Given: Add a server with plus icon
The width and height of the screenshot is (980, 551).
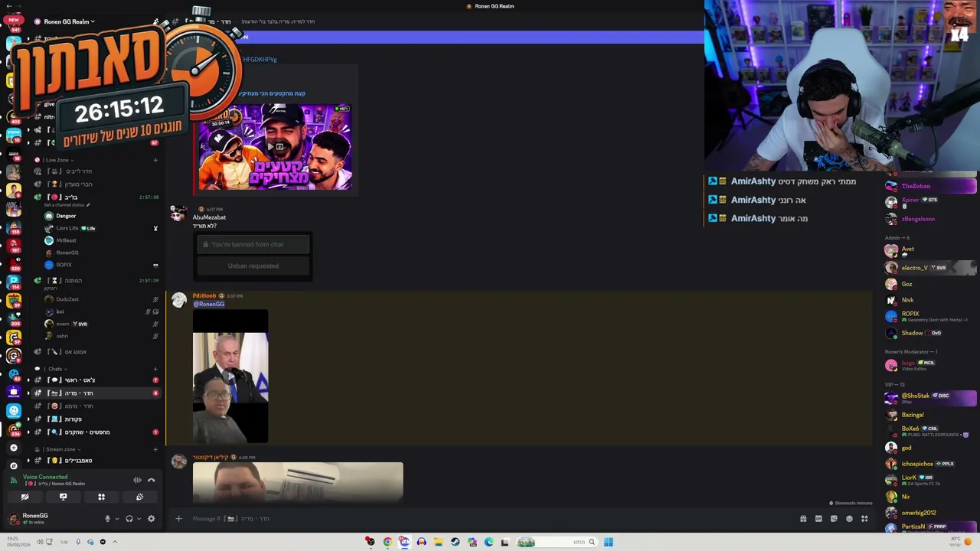Looking at the screenshot, I should tap(13, 448).
